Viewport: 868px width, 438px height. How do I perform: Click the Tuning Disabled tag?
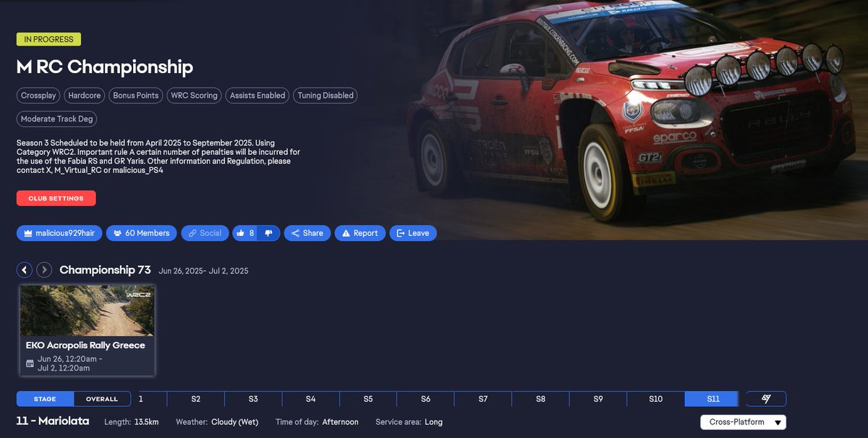click(x=325, y=96)
